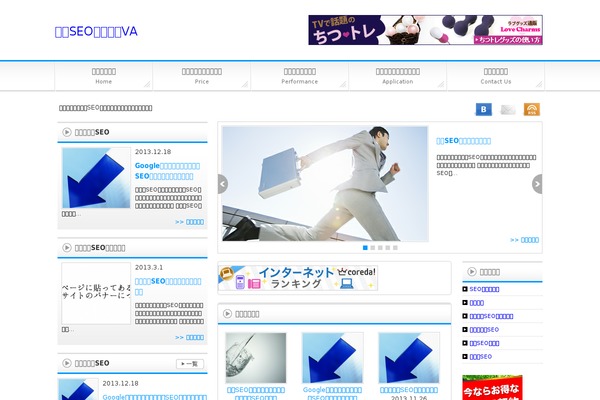
Task: Open the SEO article link above 2013.11.26 date
Action: pyautogui.click(x=409, y=390)
